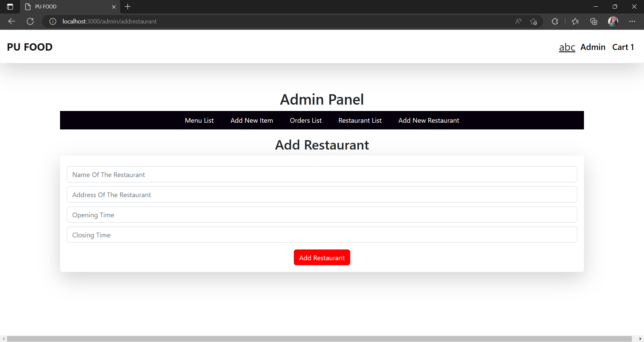The height and width of the screenshot is (342, 644).
Task: Click the abc user link
Action: pyautogui.click(x=567, y=47)
